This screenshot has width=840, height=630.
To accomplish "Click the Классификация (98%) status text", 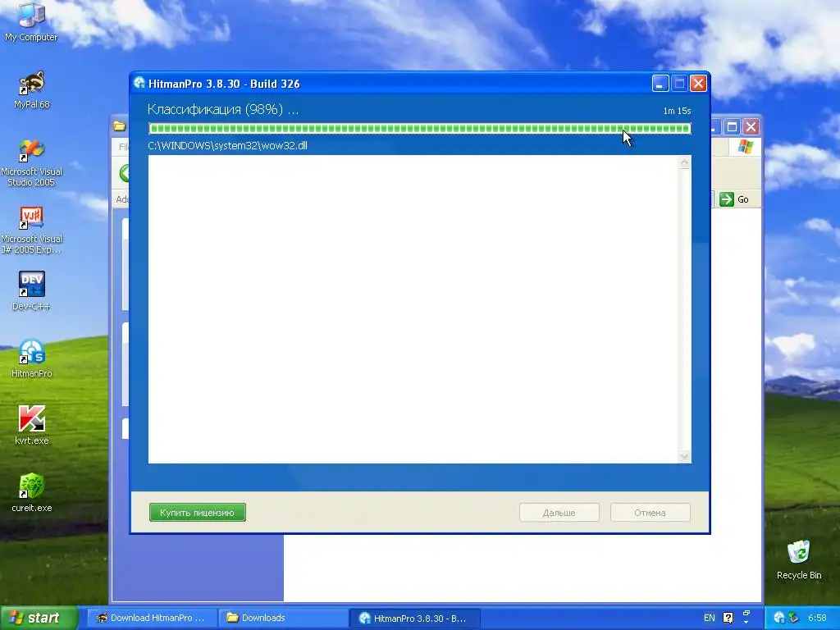I will [x=223, y=110].
